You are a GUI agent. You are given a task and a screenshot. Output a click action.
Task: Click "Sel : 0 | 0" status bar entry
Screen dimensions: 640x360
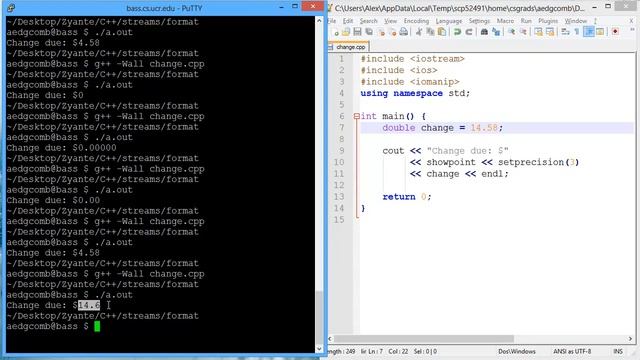[x=425, y=351]
